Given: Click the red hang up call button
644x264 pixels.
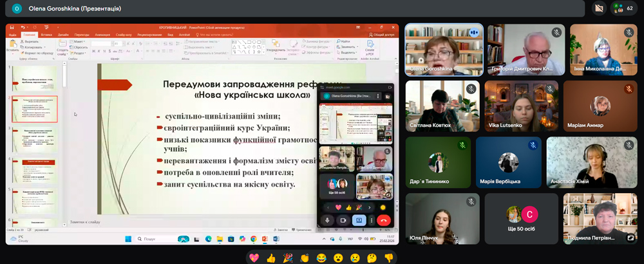Looking at the screenshot, I should pyautogui.click(x=384, y=220).
